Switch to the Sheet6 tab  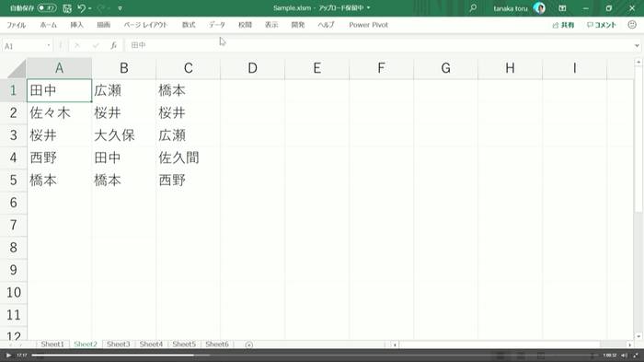coord(217,344)
